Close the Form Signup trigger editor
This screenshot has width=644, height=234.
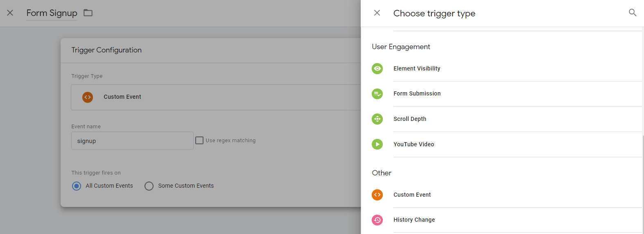coord(10,13)
